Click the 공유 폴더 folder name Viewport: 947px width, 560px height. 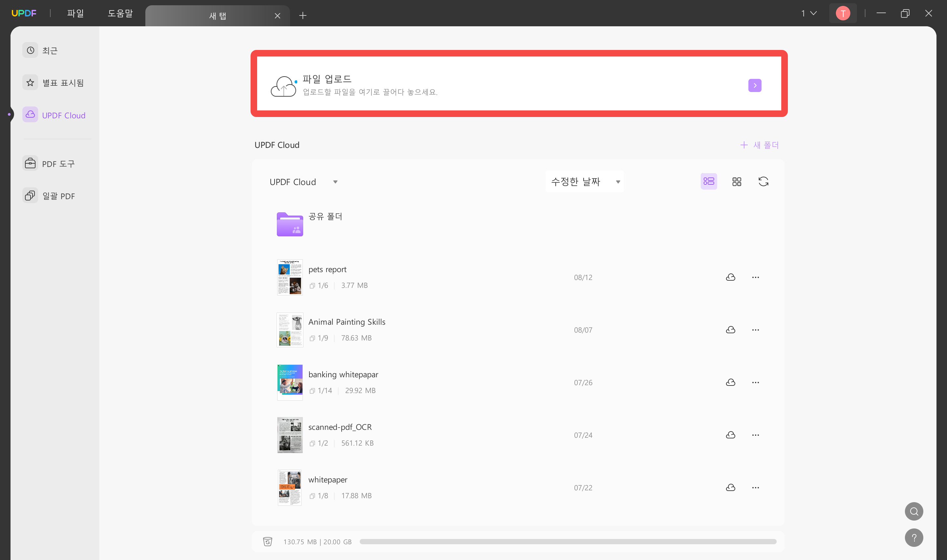tap(325, 216)
